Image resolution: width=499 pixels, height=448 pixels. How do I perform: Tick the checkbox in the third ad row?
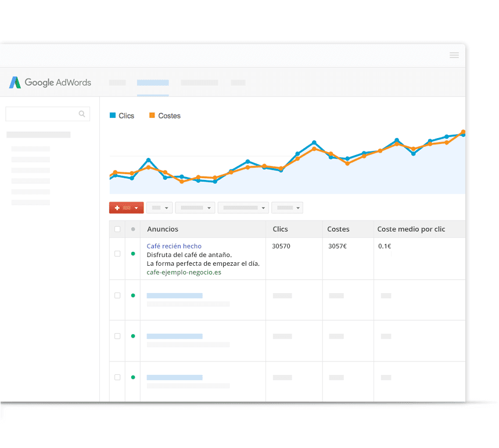(x=117, y=336)
